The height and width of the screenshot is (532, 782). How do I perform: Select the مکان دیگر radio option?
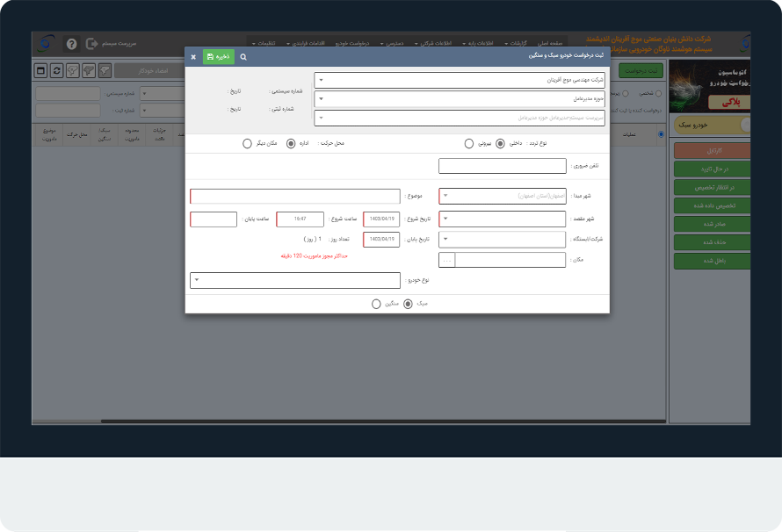[247, 143]
